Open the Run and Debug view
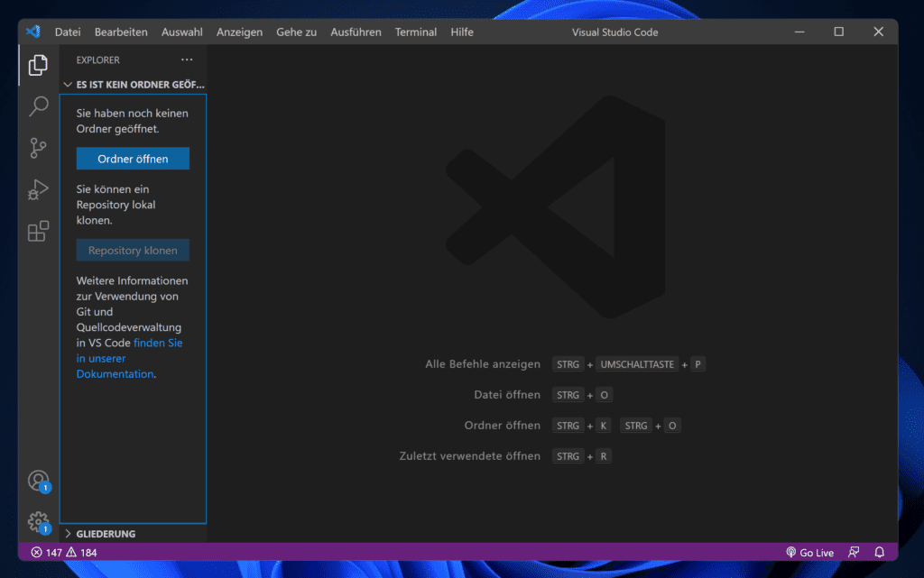This screenshot has height=578, width=924. click(38, 189)
